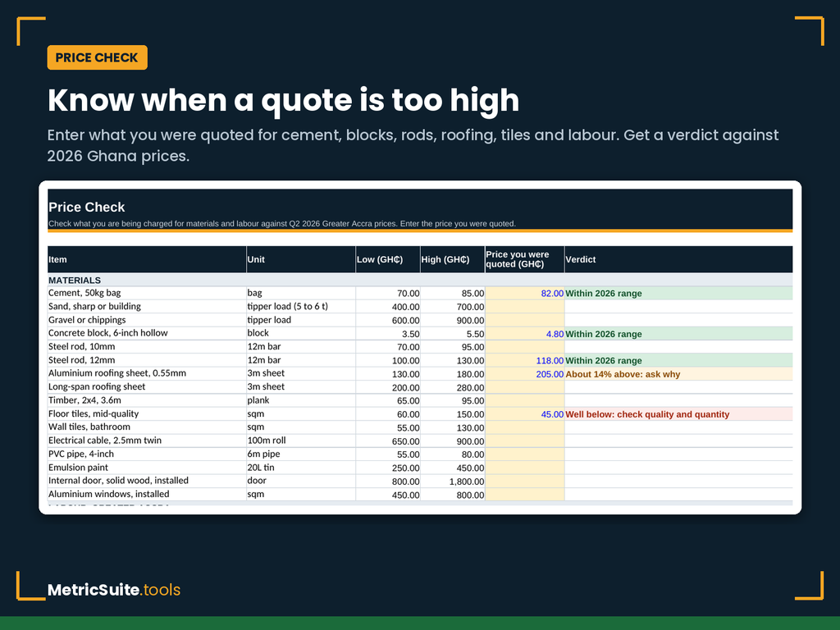
Task: Click Cement verdict 'Within 2026 range'
Action: click(678, 293)
